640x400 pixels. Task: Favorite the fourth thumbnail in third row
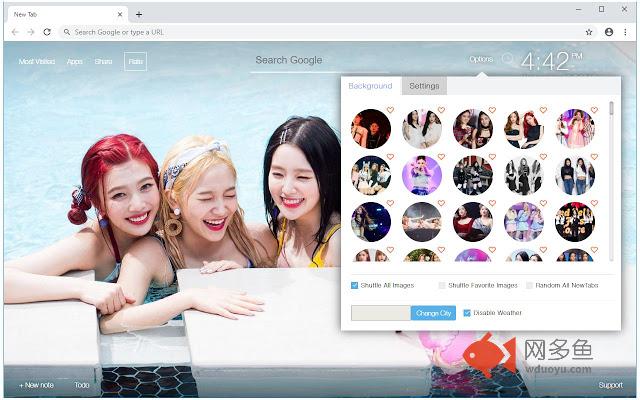click(543, 203)
